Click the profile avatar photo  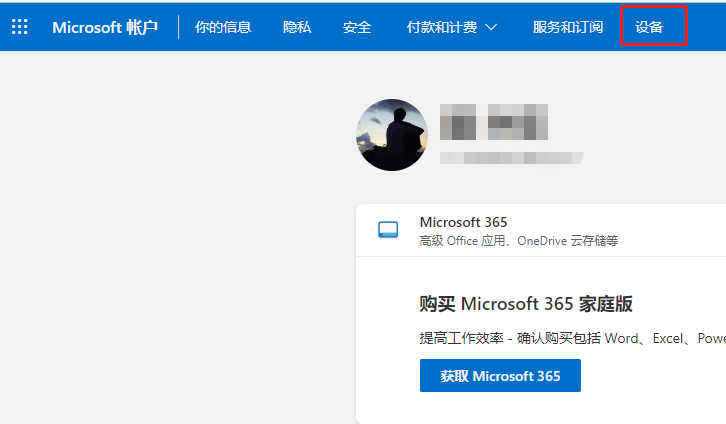(x=392, y=134)
